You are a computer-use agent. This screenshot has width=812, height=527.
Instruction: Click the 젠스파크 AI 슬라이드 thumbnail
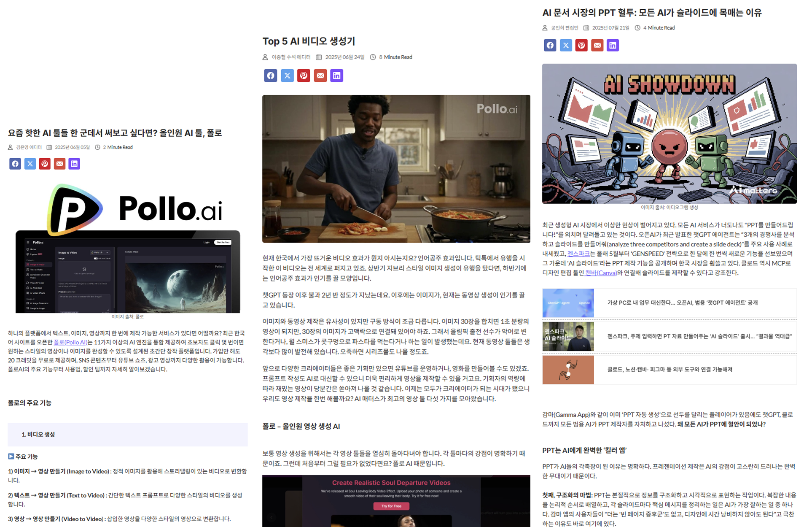[x=568, y=336]
